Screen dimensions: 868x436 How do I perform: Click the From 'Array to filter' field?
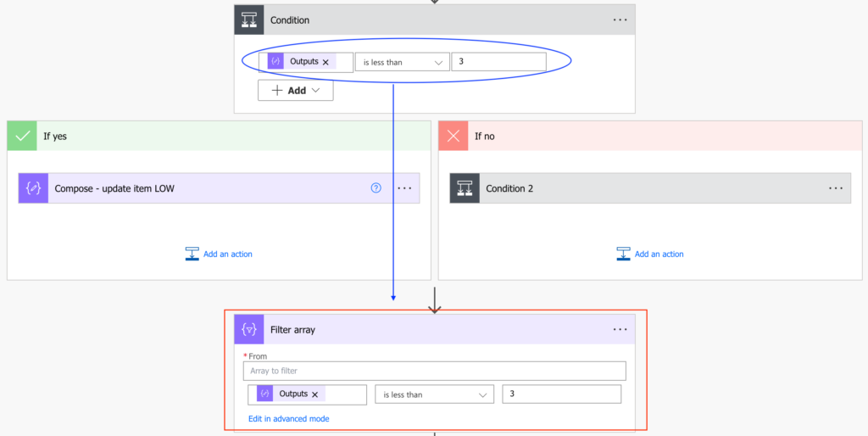pos(435,371)
